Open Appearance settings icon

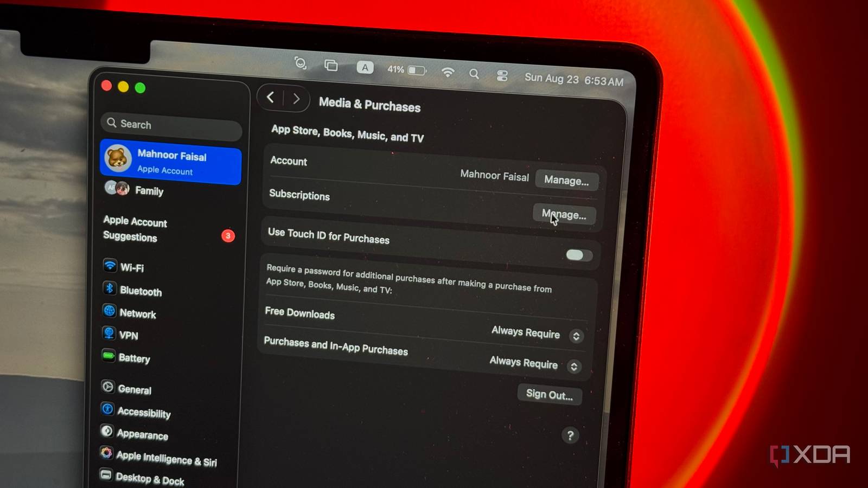point(107,431)
